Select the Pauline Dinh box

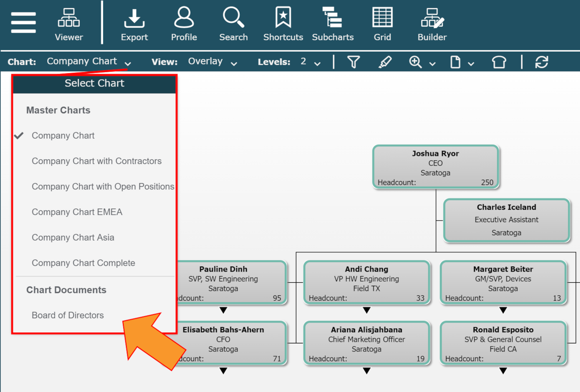pos(232,283)
